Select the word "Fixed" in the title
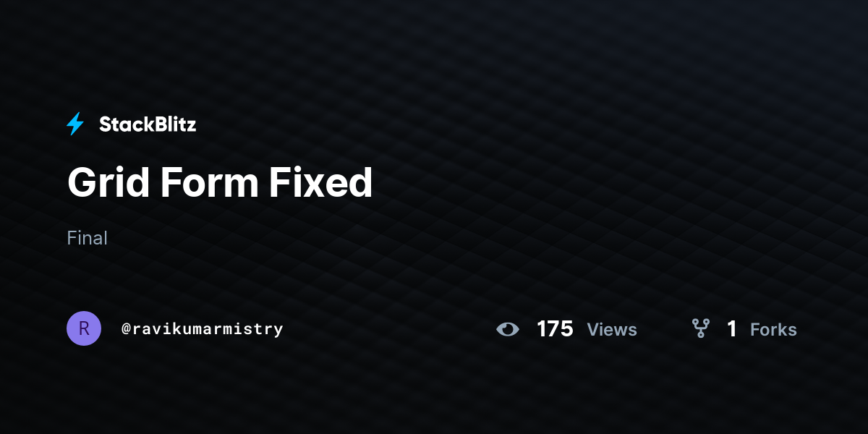 (x=320, y=183)
